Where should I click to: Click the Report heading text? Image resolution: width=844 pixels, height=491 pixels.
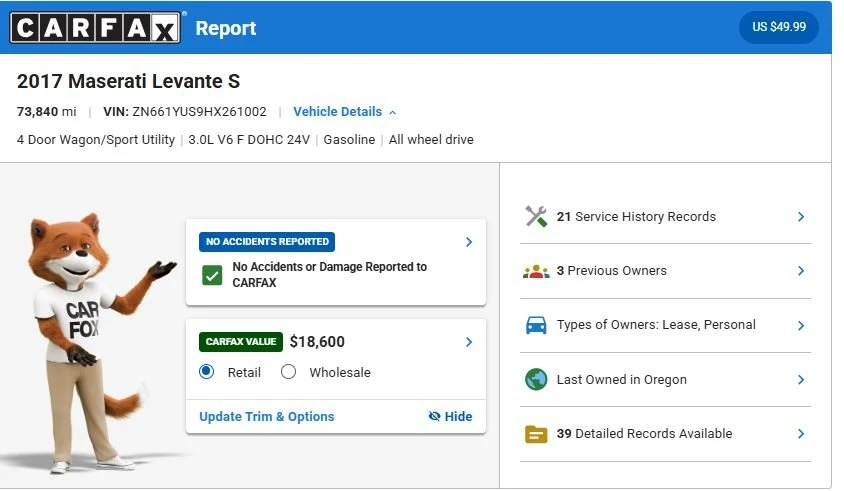226,28
